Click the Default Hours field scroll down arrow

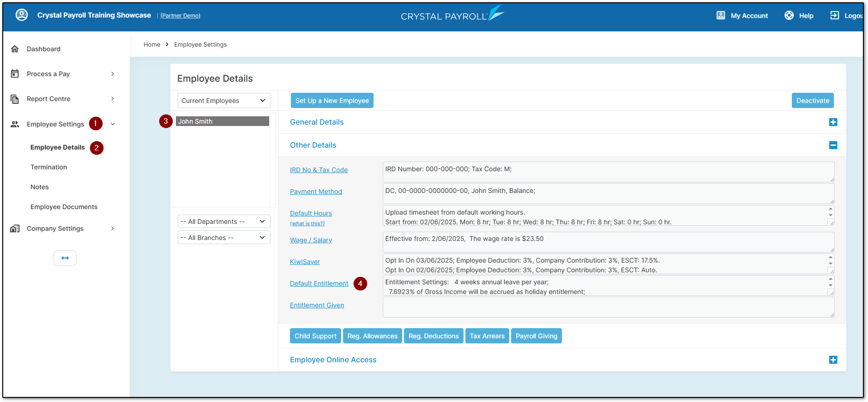click(831, 216)
